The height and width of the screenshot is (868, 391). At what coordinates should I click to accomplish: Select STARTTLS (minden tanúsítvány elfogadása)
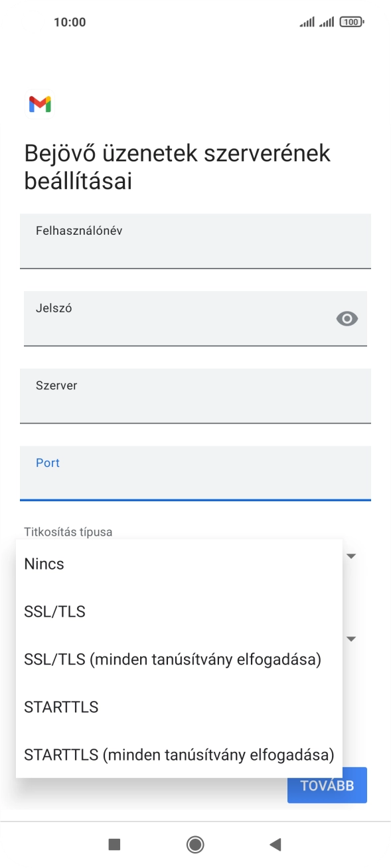179,755
